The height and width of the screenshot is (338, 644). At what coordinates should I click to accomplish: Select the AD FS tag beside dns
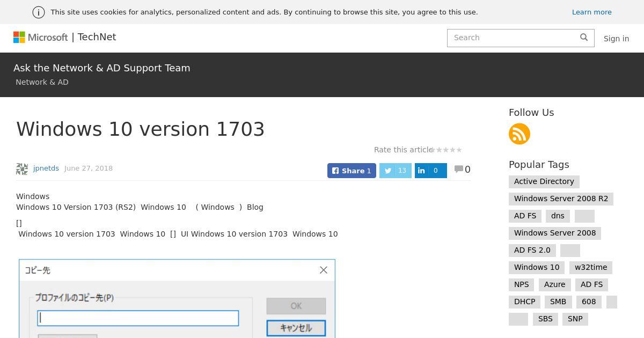(x=525, y=216)
